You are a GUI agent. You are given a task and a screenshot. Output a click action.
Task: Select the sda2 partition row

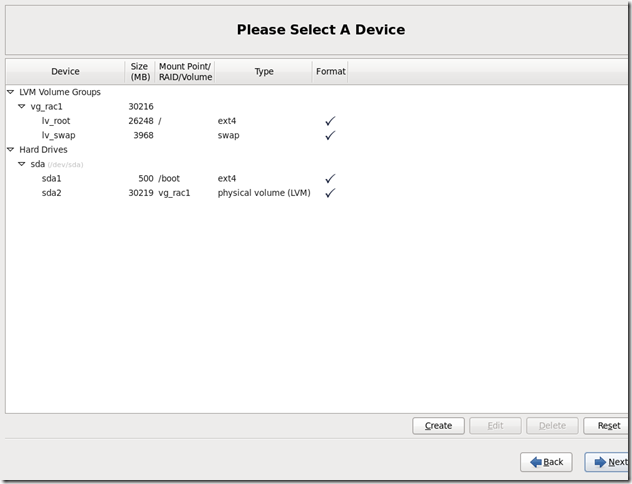(x=316, y=193)
